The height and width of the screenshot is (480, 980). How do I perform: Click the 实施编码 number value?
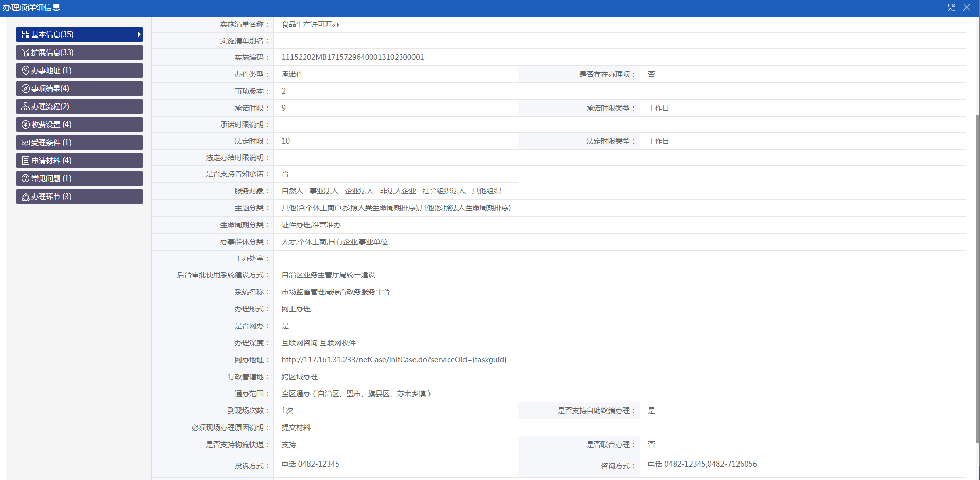pos(352,57)
